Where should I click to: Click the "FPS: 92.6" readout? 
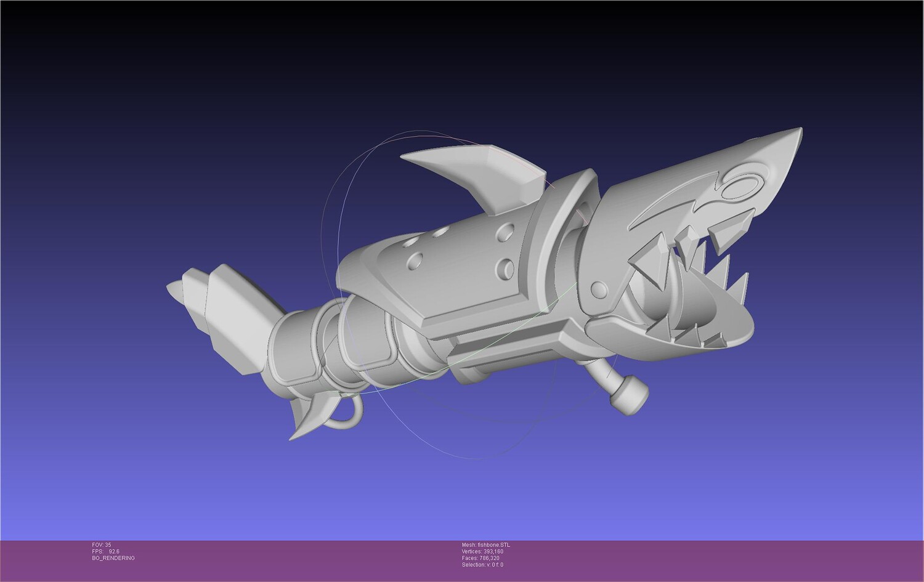[105, 552]
